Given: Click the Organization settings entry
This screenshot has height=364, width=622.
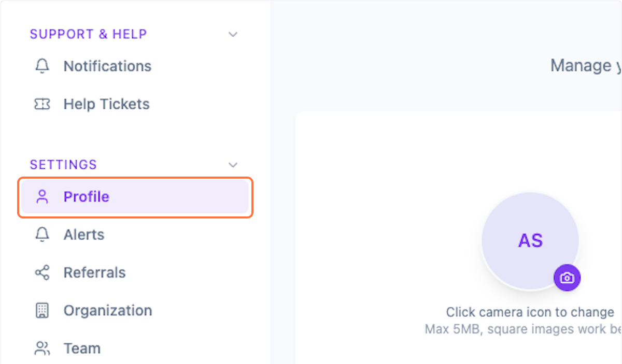Looking at the screenshot, I should coord(108,310).
